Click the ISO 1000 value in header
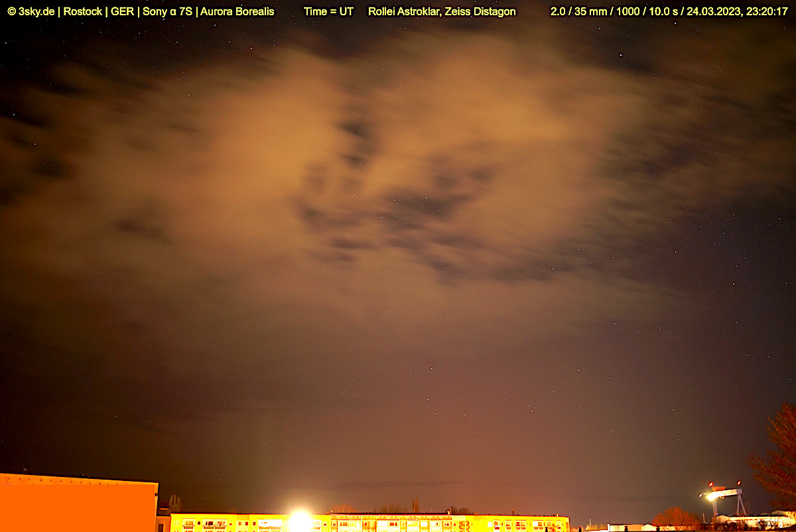Viewport: 796px width, 532px height. 628,12
